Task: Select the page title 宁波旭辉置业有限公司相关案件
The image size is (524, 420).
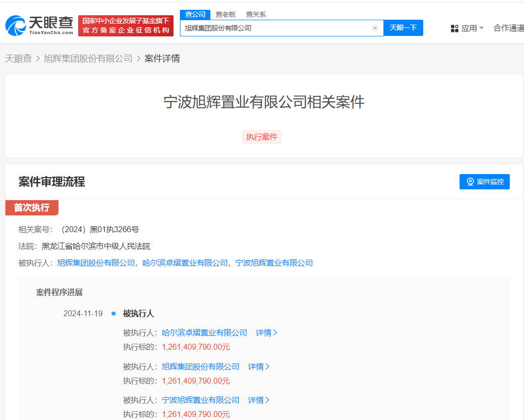Action: (264, 102)
